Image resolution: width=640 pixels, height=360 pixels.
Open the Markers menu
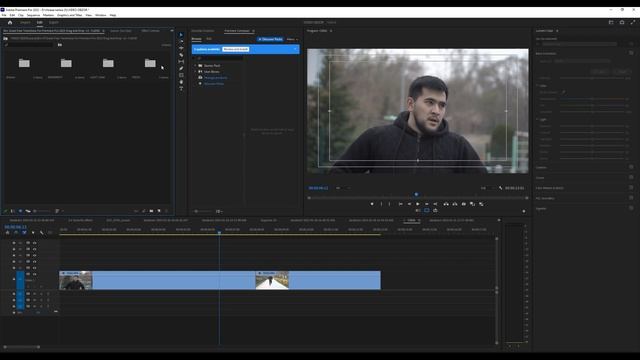[48, 15]
